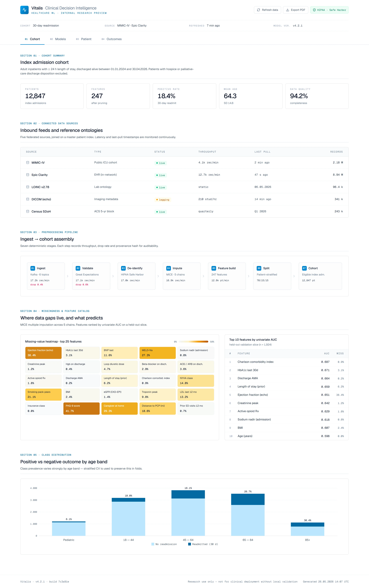Click the database icon beside Census SDoH
369x588 pixels.
pos(28,211)
